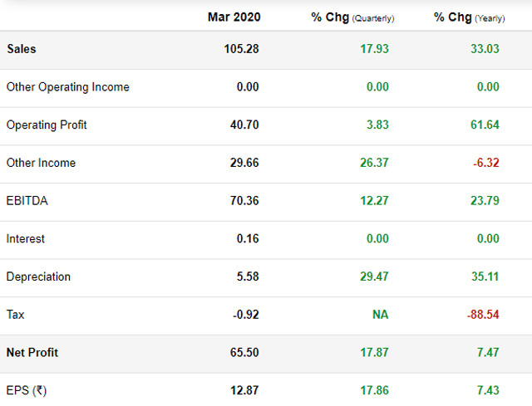
Task: Select the % Chg (Yearly) column header
Action: click(469, 17)
